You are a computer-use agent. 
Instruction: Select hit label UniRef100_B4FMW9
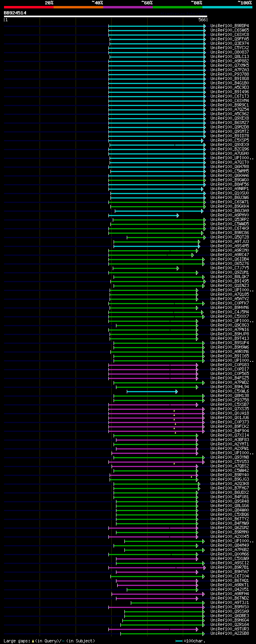[230, 523]
